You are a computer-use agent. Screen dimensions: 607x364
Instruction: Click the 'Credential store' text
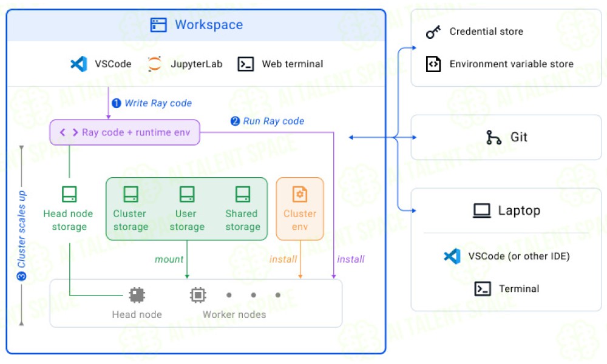tap(486, 32)
